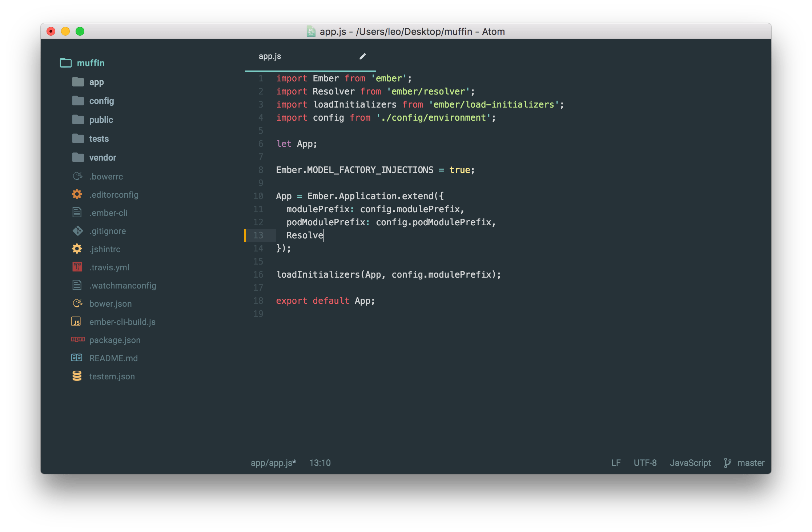Screen dimensions: 812x532
Task: Click the database icon beside testem.json
Action: coord(77,376)
